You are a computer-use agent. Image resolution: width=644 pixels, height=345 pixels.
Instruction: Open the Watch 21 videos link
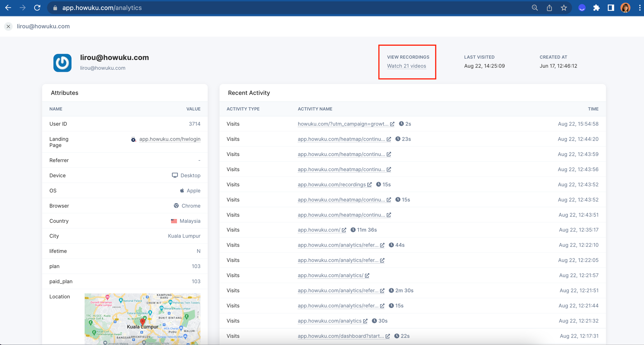pyautogui.click(x=407, y=66)
